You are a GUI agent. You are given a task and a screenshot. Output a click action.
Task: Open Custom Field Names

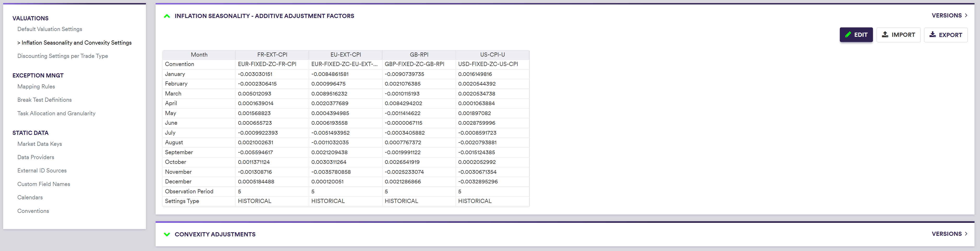coord(44,184)
